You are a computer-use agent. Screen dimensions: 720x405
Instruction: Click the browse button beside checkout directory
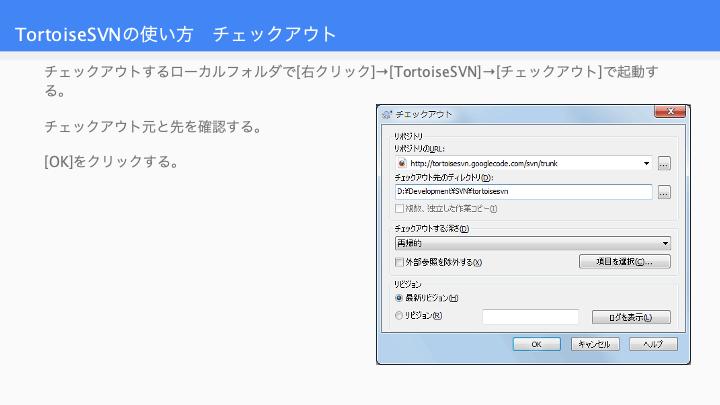(664, 192)
